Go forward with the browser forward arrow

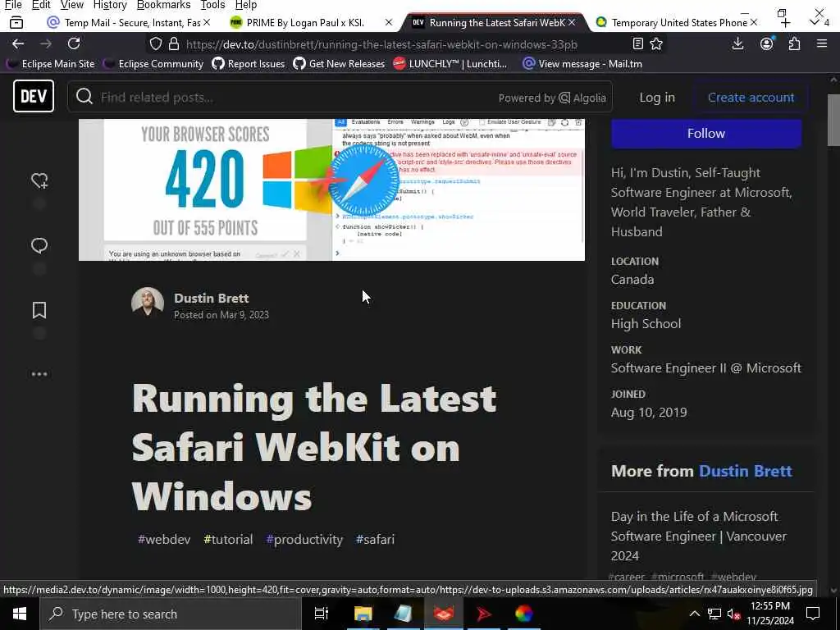tap(46, 44)
